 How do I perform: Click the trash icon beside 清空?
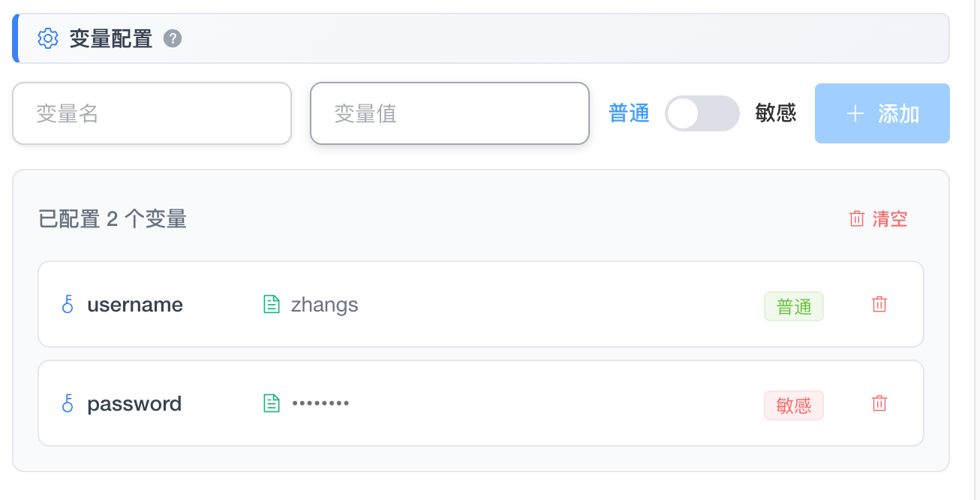click(x=858, y=218)
